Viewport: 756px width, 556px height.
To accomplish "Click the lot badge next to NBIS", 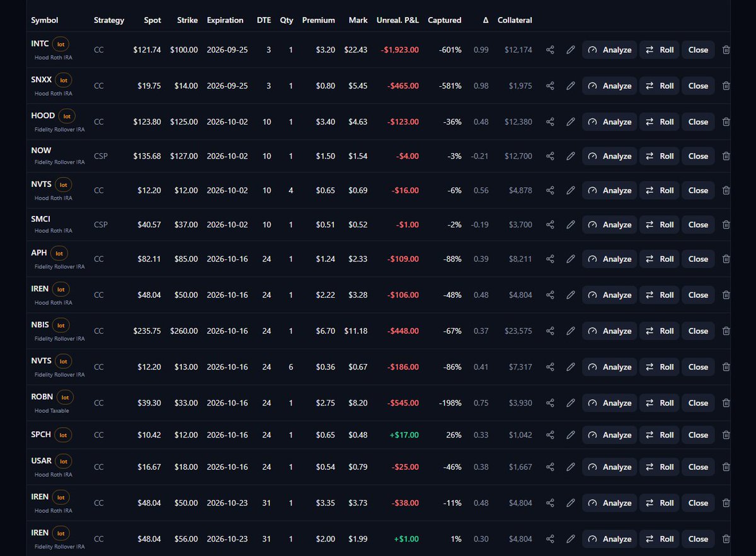I will [x=61, y=325].
